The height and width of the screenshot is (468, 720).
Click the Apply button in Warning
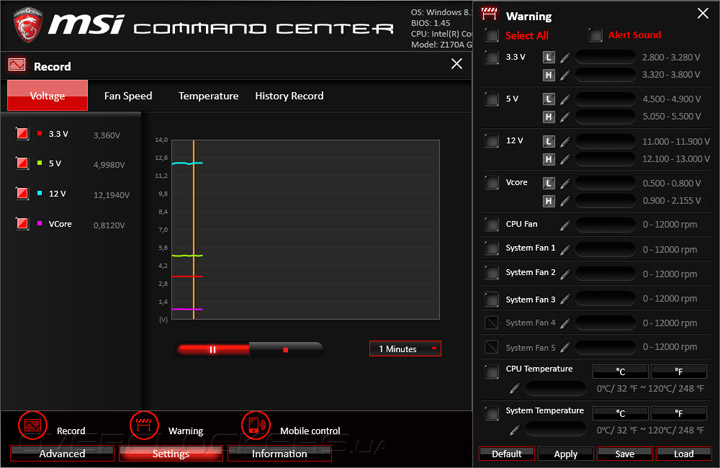tap(566, 453)
